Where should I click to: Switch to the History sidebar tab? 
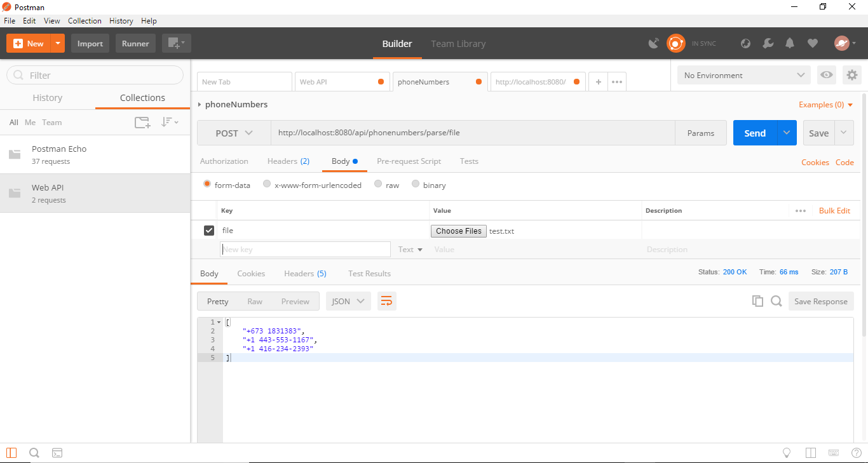coord(48,98)
